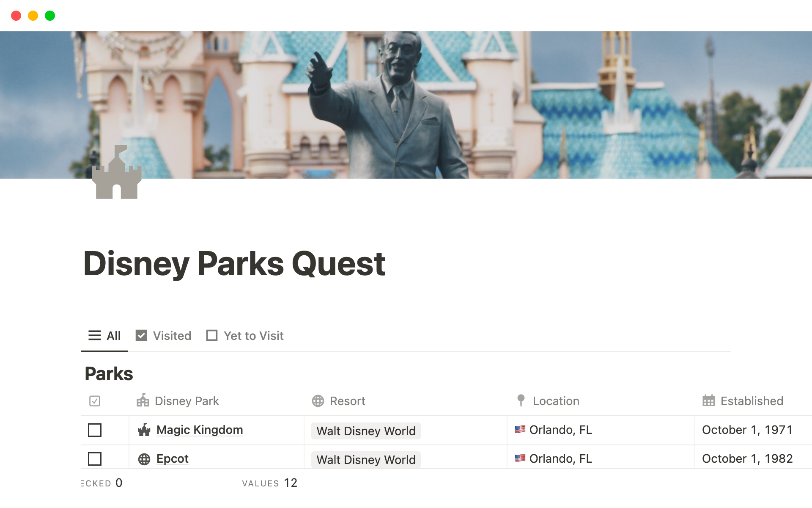Click Walt Disney World tag for Magic Kingdom
812x508 pixels.
pos(366,431)
